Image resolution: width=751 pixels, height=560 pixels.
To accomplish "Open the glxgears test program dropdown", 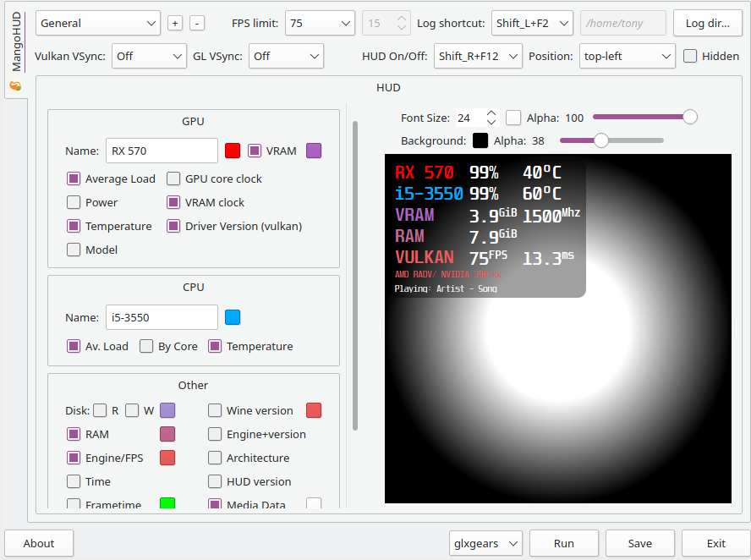I will pos(485,543).
